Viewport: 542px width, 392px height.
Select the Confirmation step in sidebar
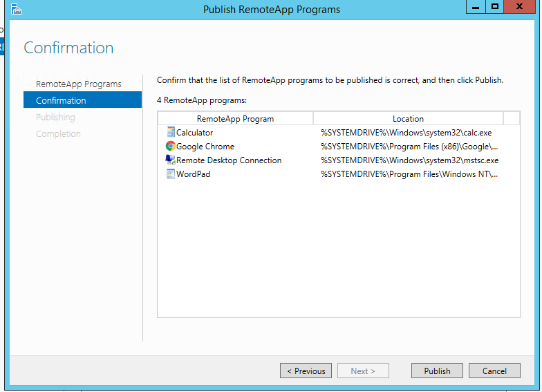[x=61, y=100]
